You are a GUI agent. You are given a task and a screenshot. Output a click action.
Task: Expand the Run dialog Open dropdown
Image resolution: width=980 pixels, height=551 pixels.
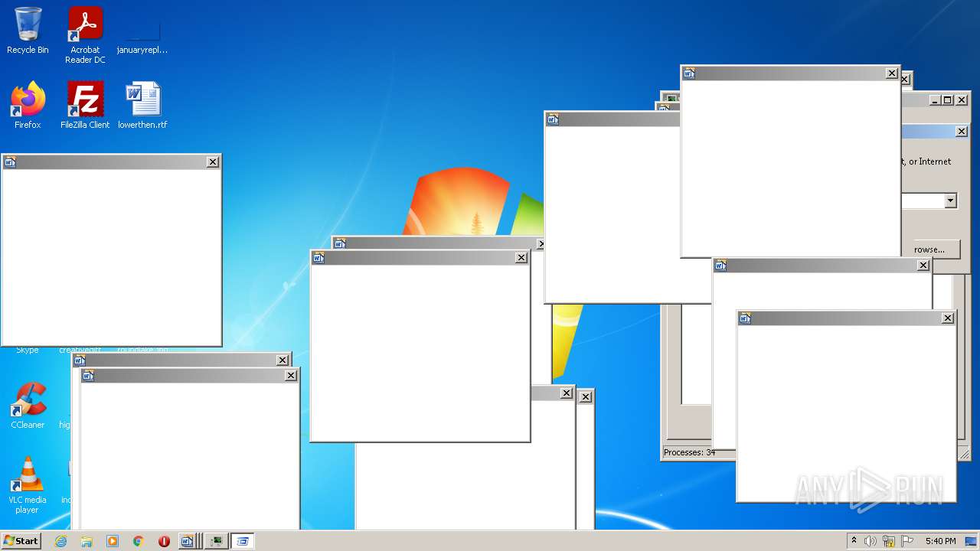coord(950,201)
